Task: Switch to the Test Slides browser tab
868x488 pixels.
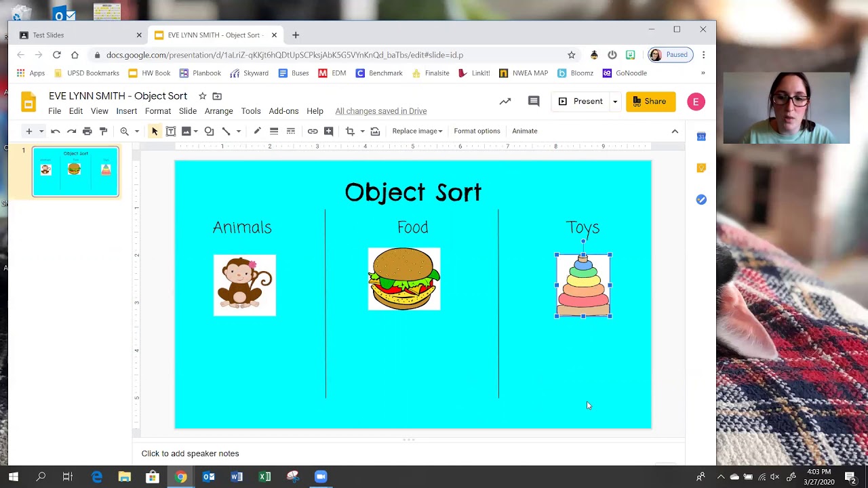Action: pyautogui.click(x=79, y=35)
